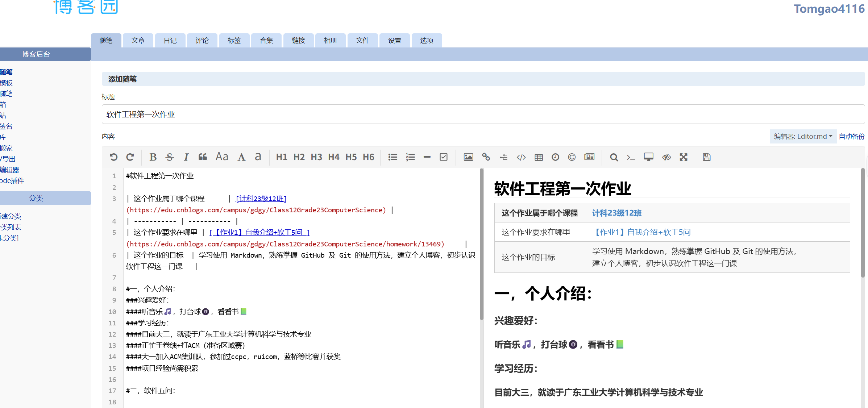Toggle fullscreen editor mode icon
Screen dimensions: 868x408
click(x=684, y=157)
